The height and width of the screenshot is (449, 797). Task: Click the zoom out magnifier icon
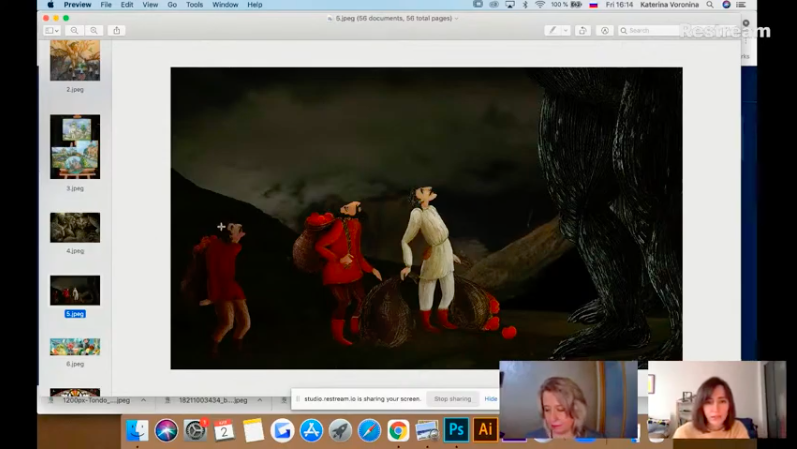(74, 31)
